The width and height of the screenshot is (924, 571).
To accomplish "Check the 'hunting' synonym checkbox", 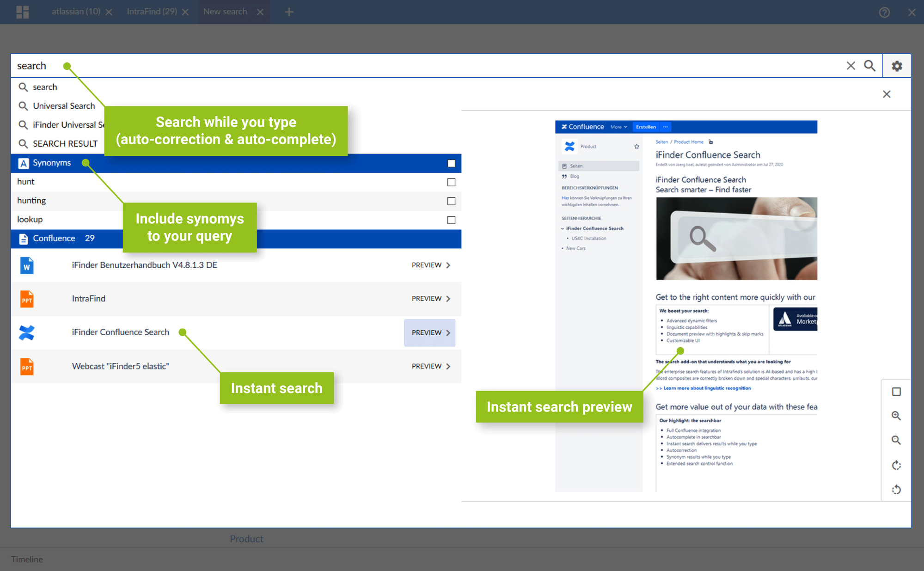I will (451, 201).
